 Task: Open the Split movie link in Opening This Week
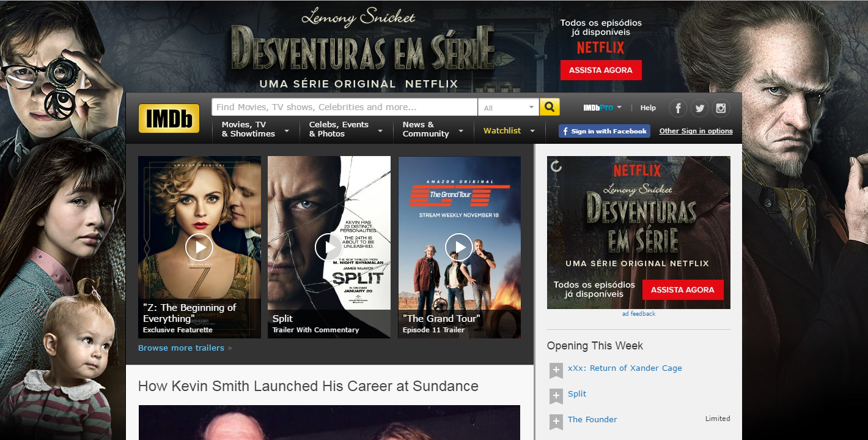(x=577, y=394)
